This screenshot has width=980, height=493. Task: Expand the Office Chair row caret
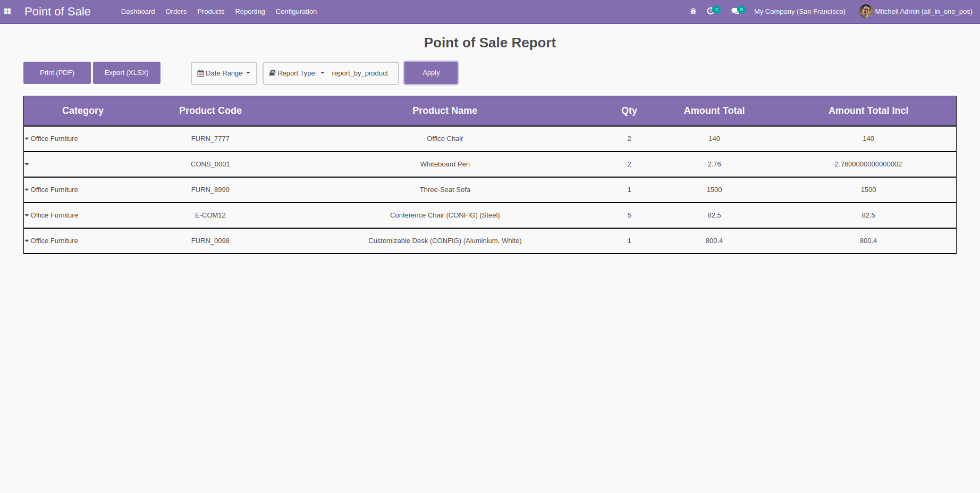(27, 139)
